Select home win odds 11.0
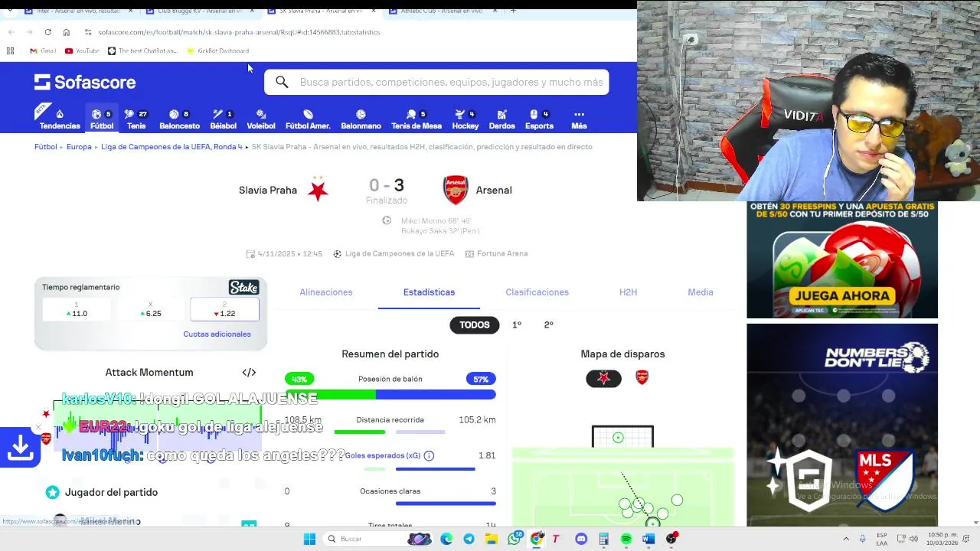 click(x=77, y=309)
